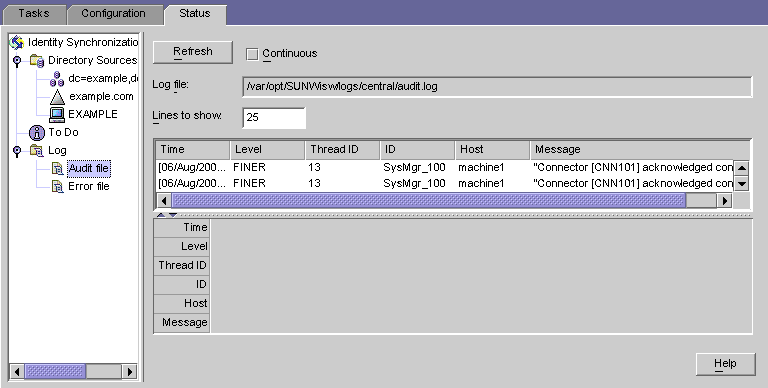
Task: Switch to the Configuration tab
Action: tap(114, 14)
